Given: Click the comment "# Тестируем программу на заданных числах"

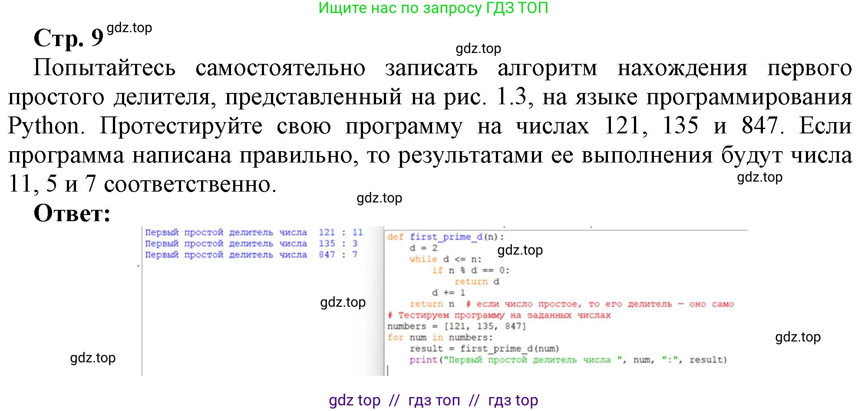Looking at the screenshot, I should coord(498,315).
